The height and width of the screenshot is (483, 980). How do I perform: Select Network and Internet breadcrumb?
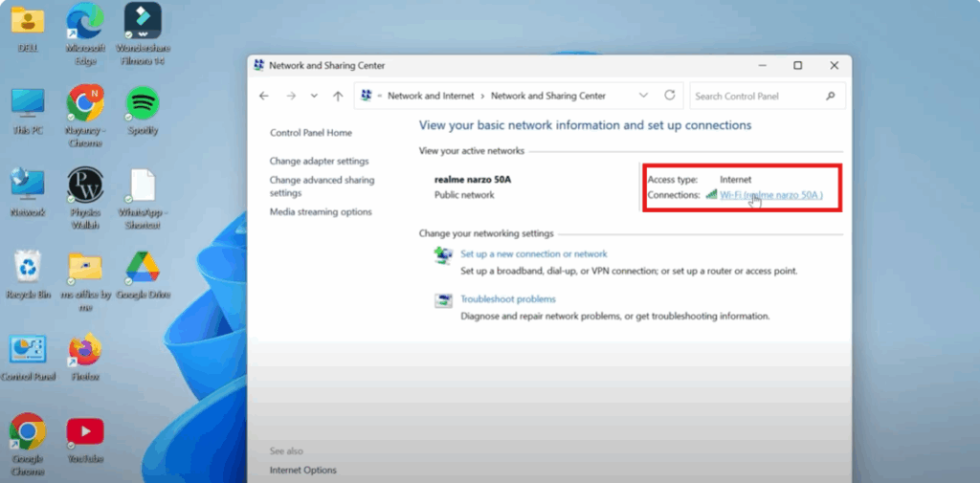[x=434, y=96]
